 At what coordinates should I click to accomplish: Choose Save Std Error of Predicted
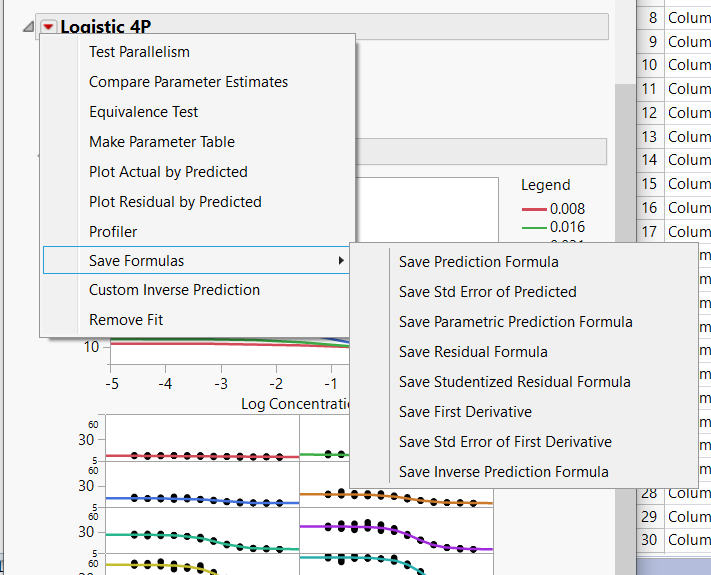[487, 292]
